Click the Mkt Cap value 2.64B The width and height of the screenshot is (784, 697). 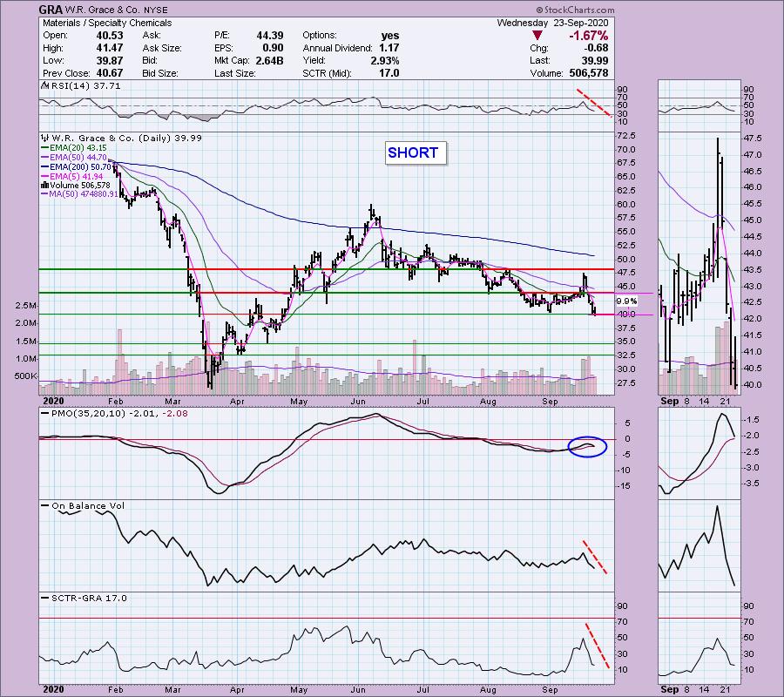coord(269,60)
